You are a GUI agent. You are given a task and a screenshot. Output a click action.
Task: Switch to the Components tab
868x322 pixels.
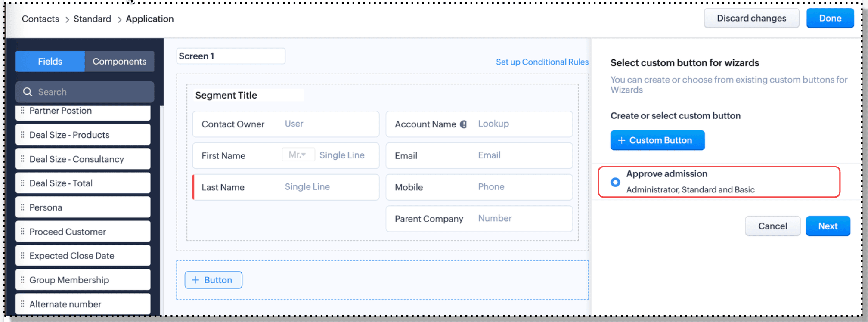tap(119, 62)
